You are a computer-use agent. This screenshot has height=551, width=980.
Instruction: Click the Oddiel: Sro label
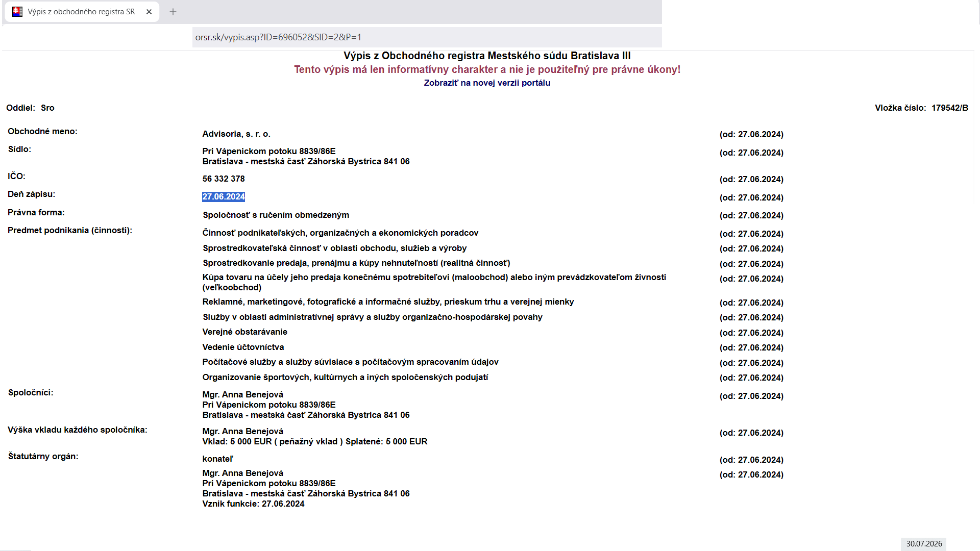click(x=30, y=108)
